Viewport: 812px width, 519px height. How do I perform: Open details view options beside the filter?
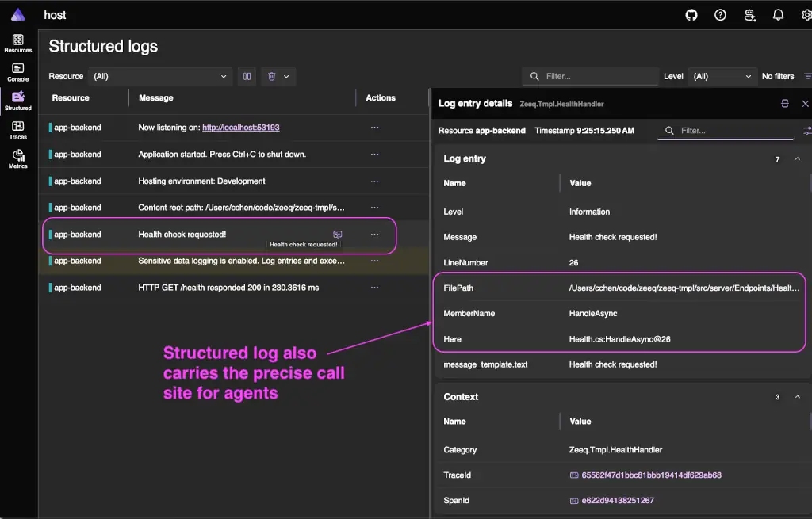807,131
